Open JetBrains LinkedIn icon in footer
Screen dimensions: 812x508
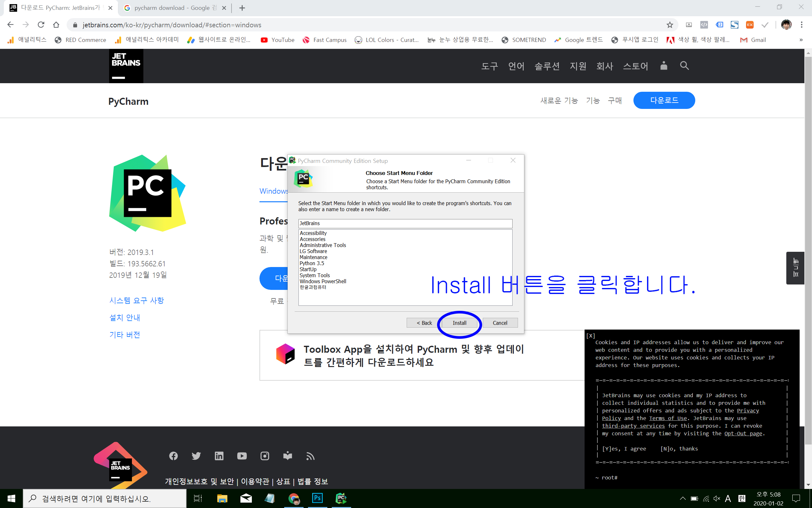coord(219,456)
